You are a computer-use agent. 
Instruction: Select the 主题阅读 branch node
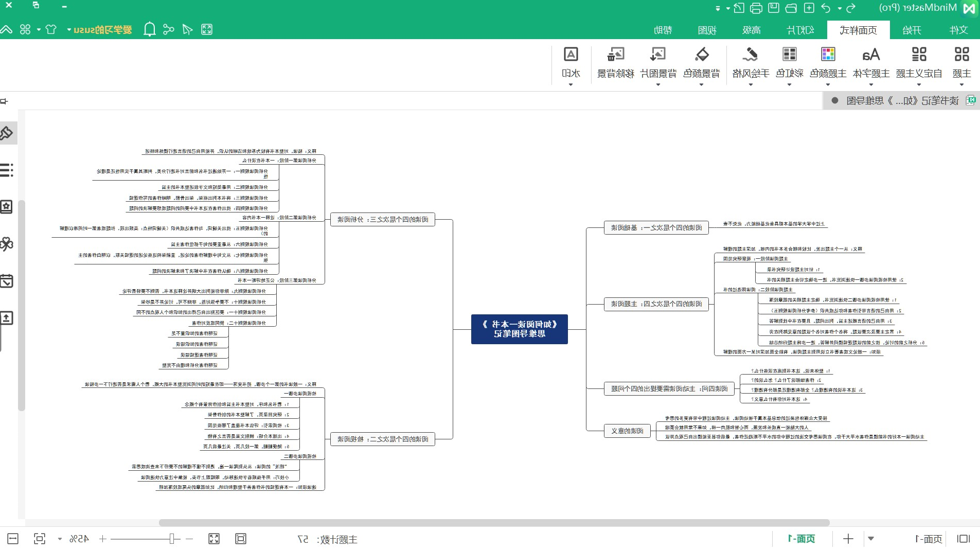tap(656, 304)
